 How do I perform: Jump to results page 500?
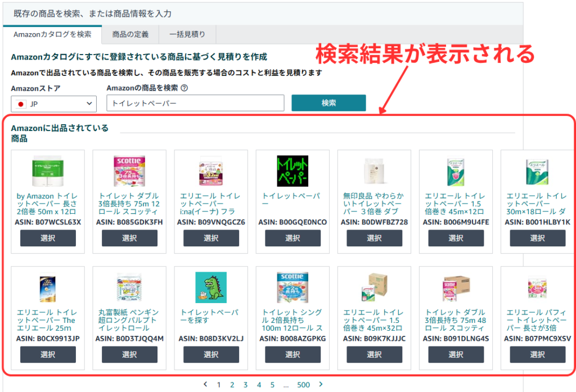click(x=303, y=385)
